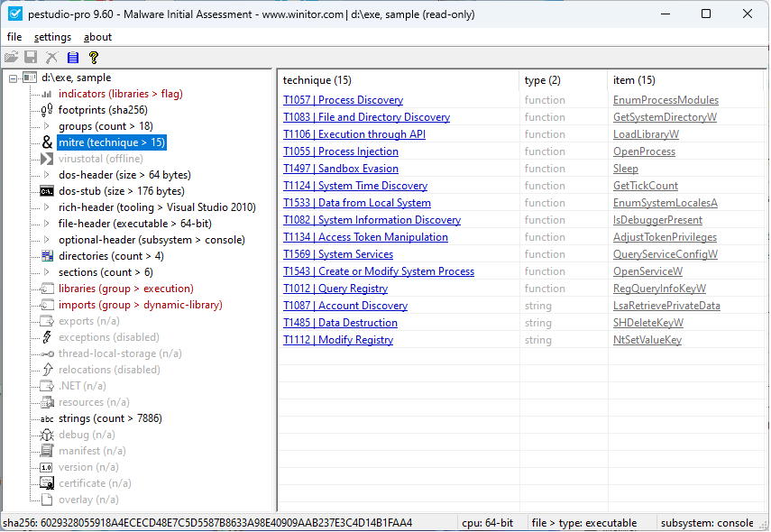
Task: Click the ampersand icon beside mitre
Action: tap(47, 142)
